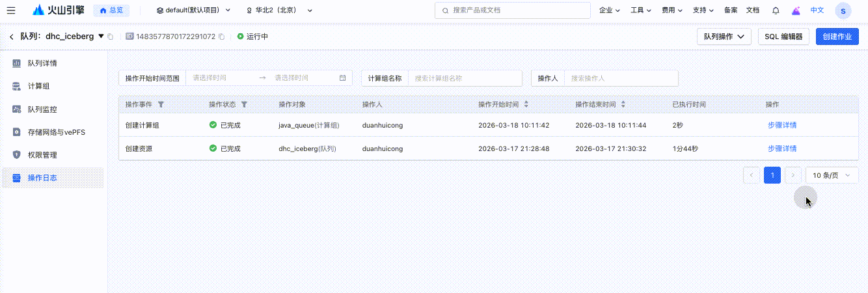Filter the 操作状态 column
This screenshot has width=868, height=293.
[x=244, y=104]
